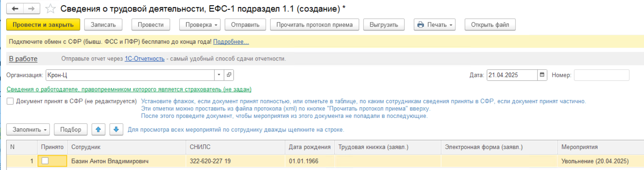Select the 'Увольнение (20.04.2025)' cell

(601, 161)
